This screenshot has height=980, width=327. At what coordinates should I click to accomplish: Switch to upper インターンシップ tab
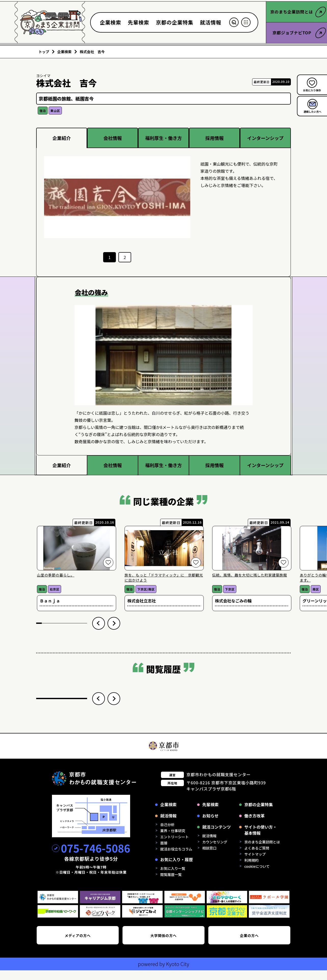[x=265, y=138]
